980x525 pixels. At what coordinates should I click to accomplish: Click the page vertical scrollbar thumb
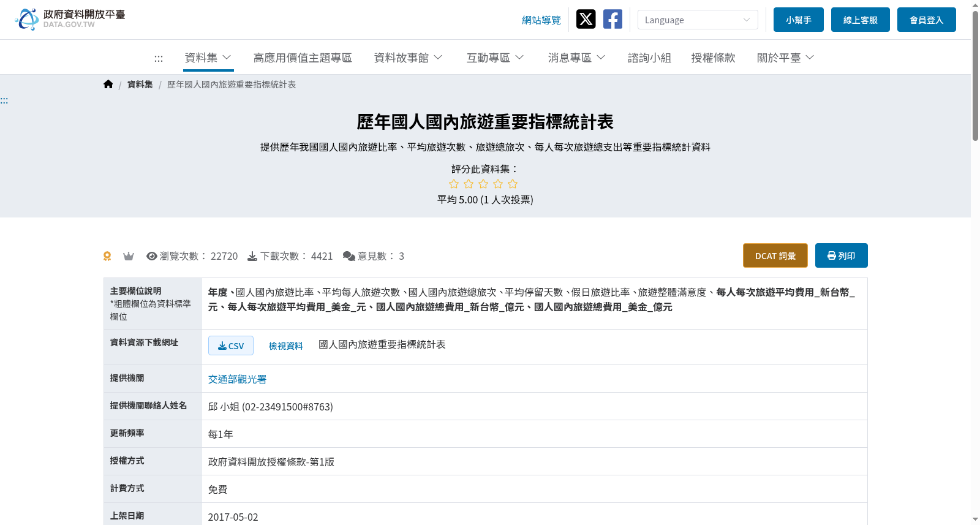[x=975, y=75]
